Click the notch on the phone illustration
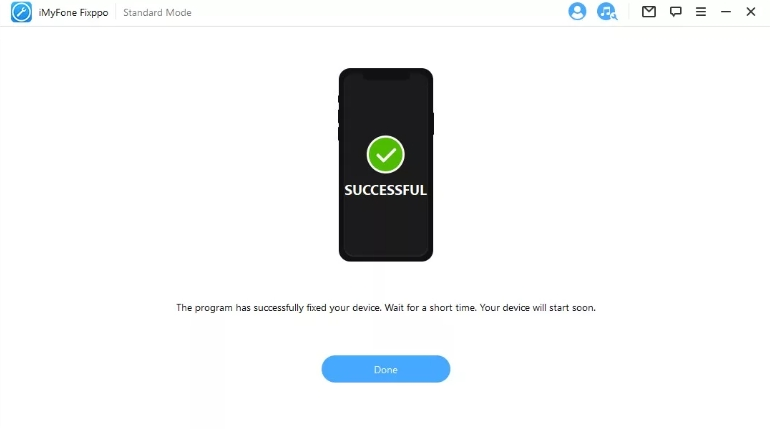 tap(386, 75)
